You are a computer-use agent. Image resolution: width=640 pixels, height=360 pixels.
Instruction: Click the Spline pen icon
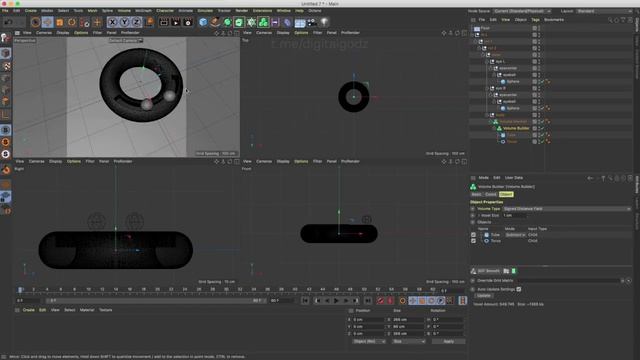tap(215, 22)
